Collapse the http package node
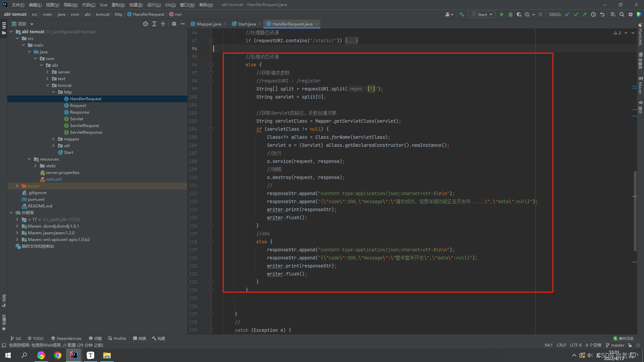The height and width of the screenshot is (362, 644). [53, 92]
